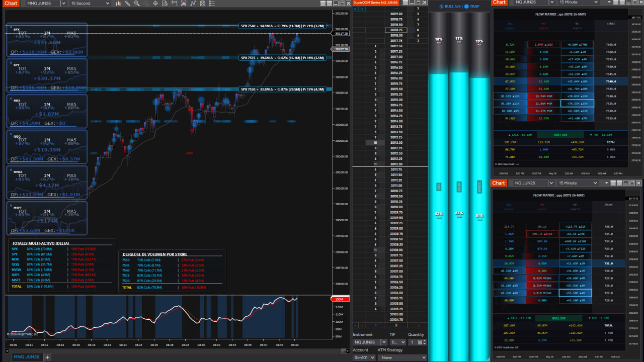This screenshot has height=362, width=644.
Task: Click strike 7540.0 row in SPX matrix
Action: click(560, 81)
